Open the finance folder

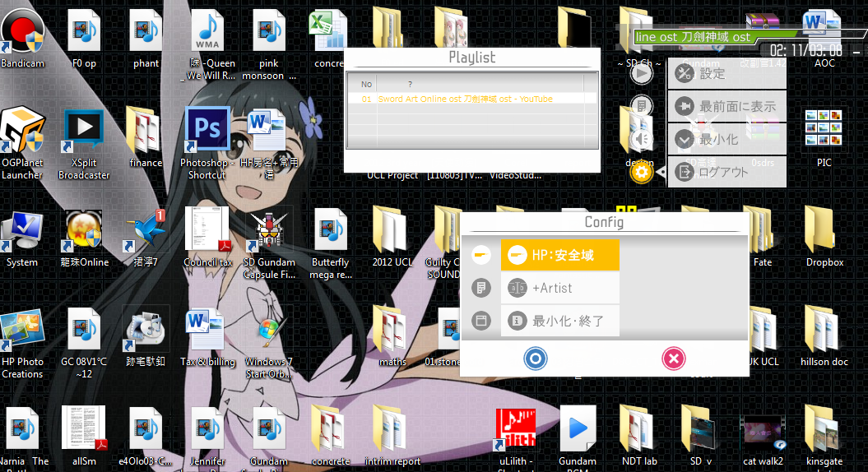[146, 138]
